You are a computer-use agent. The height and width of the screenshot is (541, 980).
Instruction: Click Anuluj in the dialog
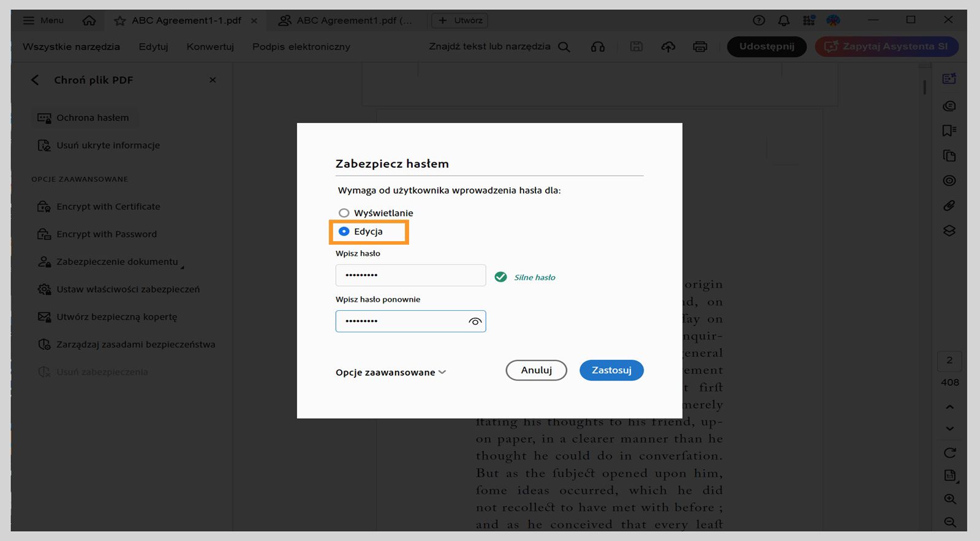(x=537, y=370)
